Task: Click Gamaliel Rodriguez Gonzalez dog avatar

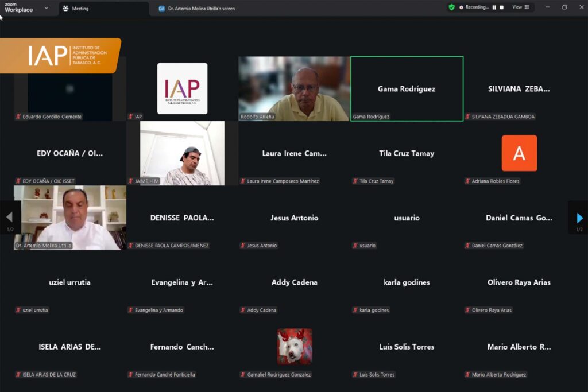Action: (x=295, y=346)
